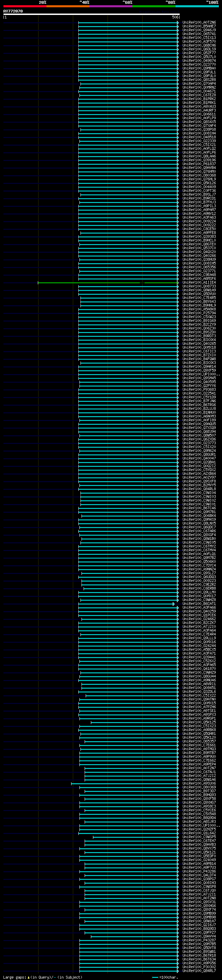The width and height of the screenshot is (222, 980).
Task: Click label UniRef100_A7PZH6
Action: click(x=199, y=707)
